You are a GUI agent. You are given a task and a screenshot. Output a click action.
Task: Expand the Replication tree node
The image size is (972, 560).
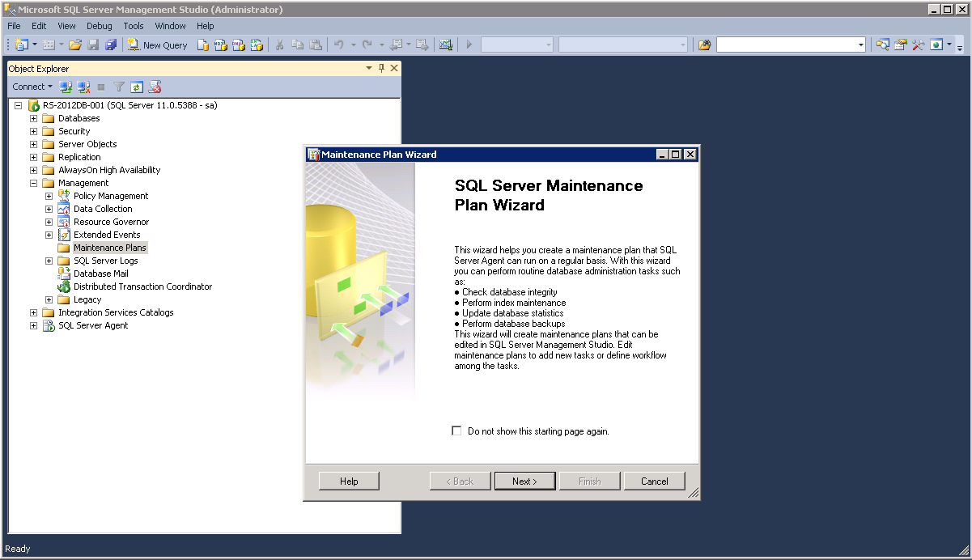[34, 157]
